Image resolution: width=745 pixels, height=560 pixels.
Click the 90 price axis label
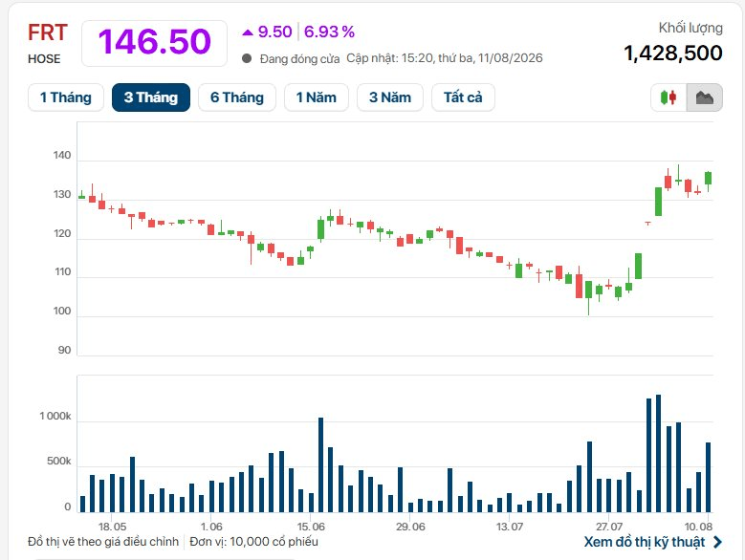tap(64, 350)
